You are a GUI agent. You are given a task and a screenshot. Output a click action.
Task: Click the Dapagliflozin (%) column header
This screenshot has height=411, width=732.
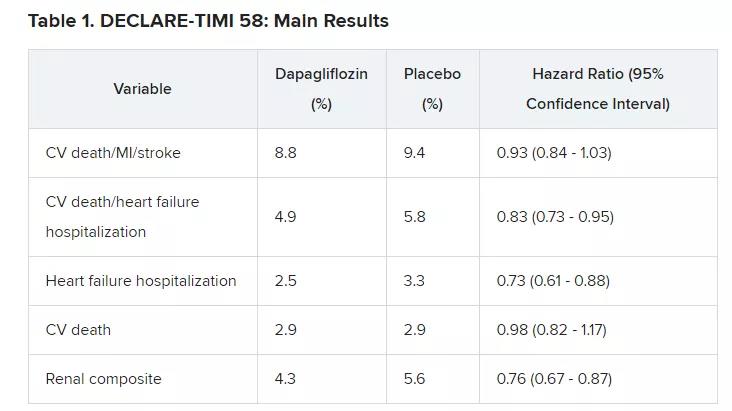(321, 89)
